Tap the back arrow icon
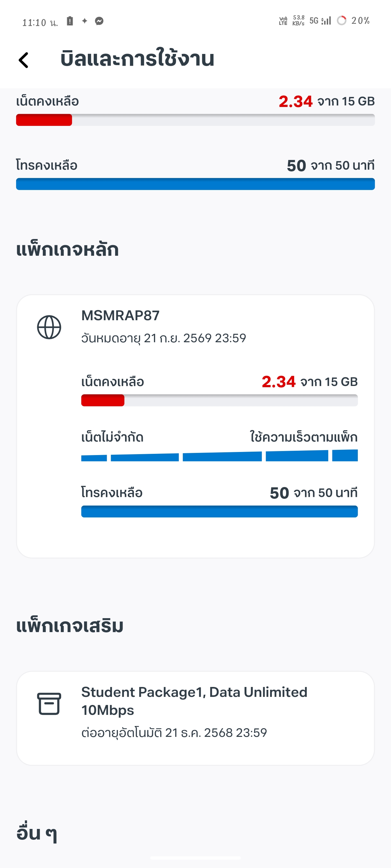Image resolution: width=391 pixels, height=868 pixels. click(x=24, y=60)
